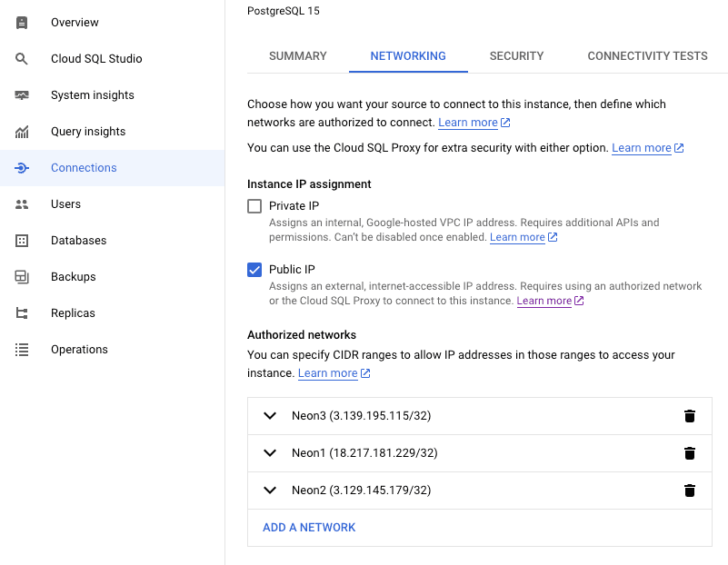This screenshot has width=728, height=565.
Task: Open the Overview page icon
Action: point(23,22)
